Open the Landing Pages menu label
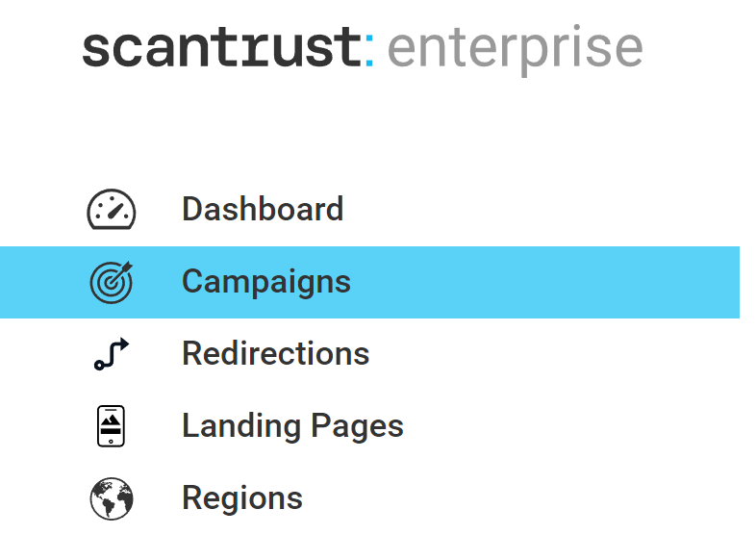Viewport: 756px width, 535px height. pos(292,426)
